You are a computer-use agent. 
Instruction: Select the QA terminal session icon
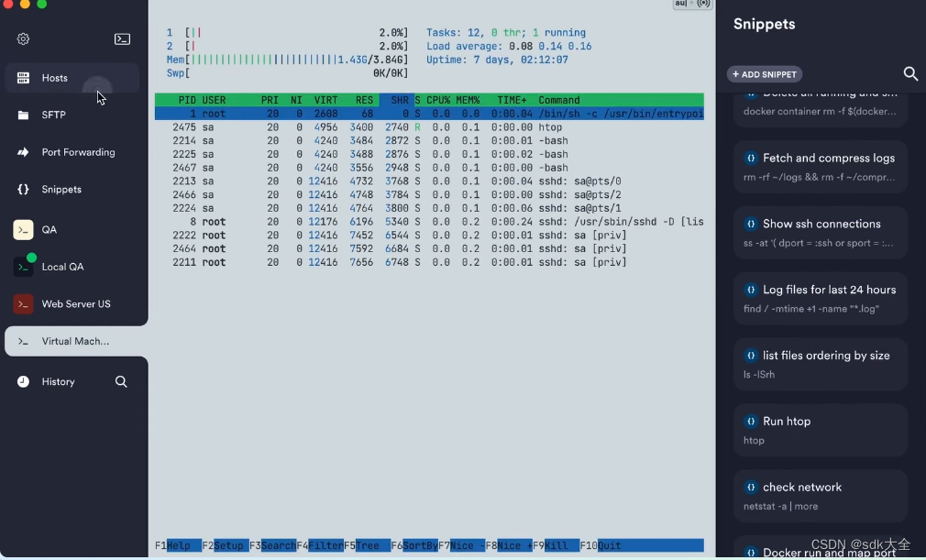coord(22,229)
